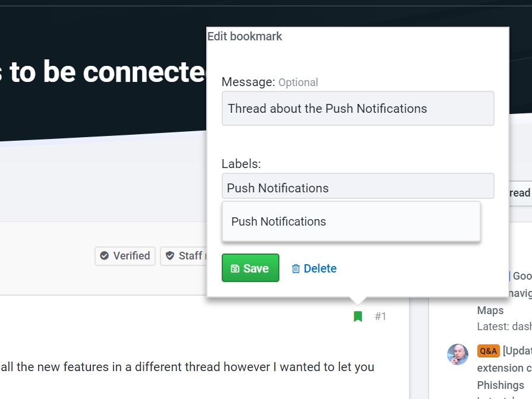
Task: Click the green bookmark icon on post
Action: 358,316
